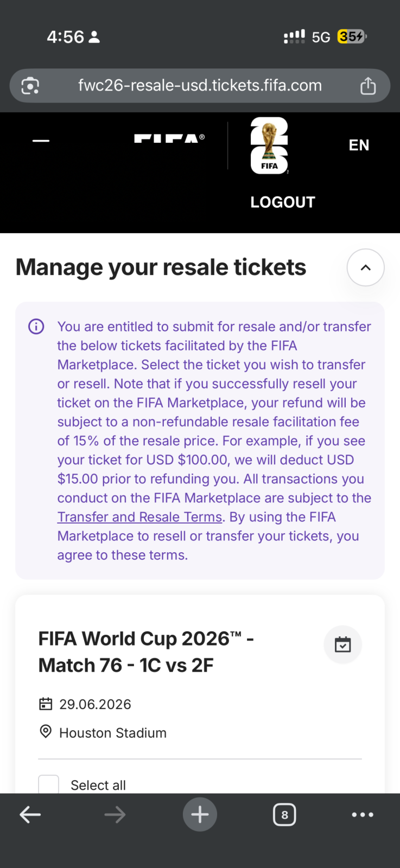Screen dimensions: 400x868
Task: Go back with the browser back arrow
Action: (30, 814)
